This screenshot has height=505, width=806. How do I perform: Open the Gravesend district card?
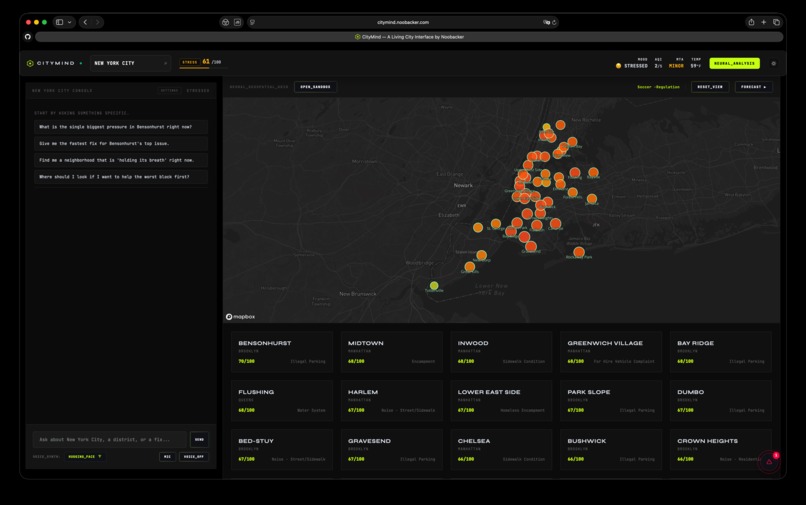[x=392, y=449]
